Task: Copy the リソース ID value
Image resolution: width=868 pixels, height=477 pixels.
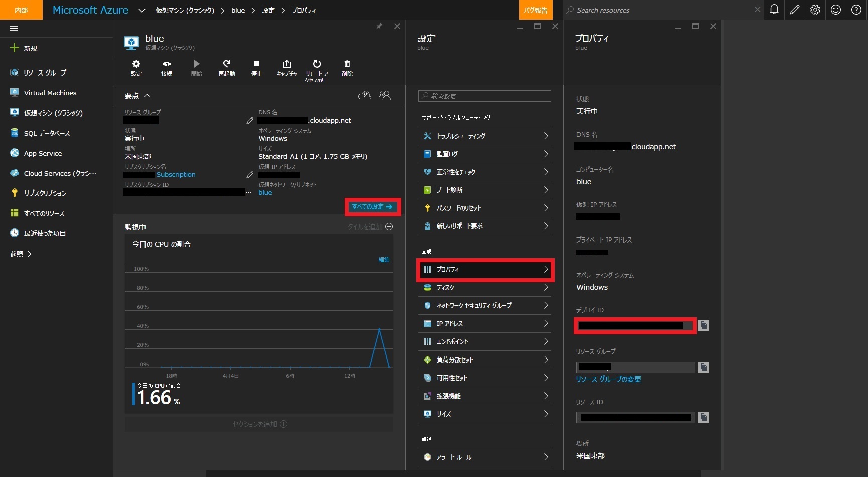Action: 704,417
